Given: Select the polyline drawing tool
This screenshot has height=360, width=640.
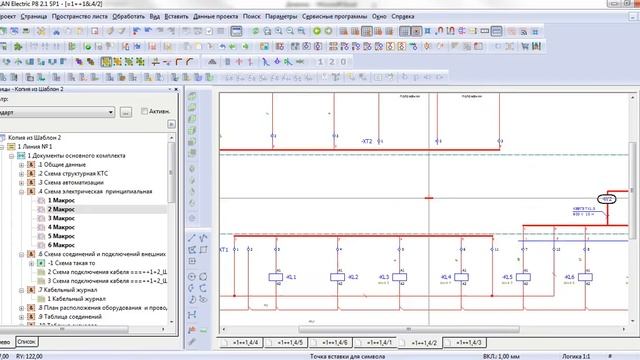Looking at the screenshot, I should pyautogui.click(x=203, y=238).
